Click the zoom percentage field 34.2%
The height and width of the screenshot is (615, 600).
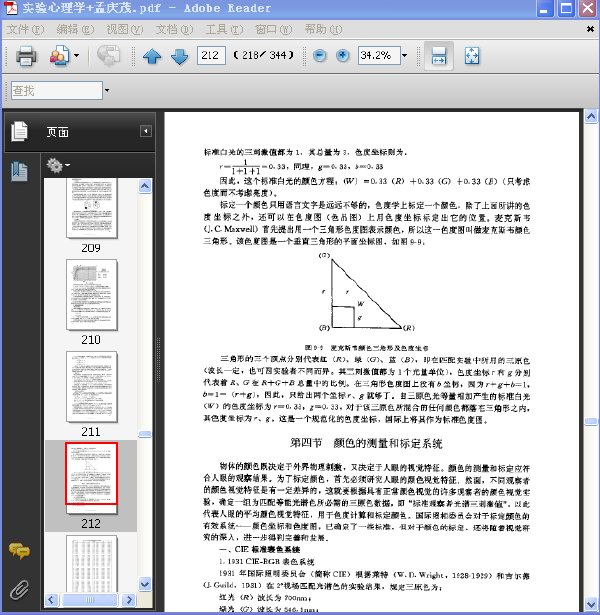(378, 55)
